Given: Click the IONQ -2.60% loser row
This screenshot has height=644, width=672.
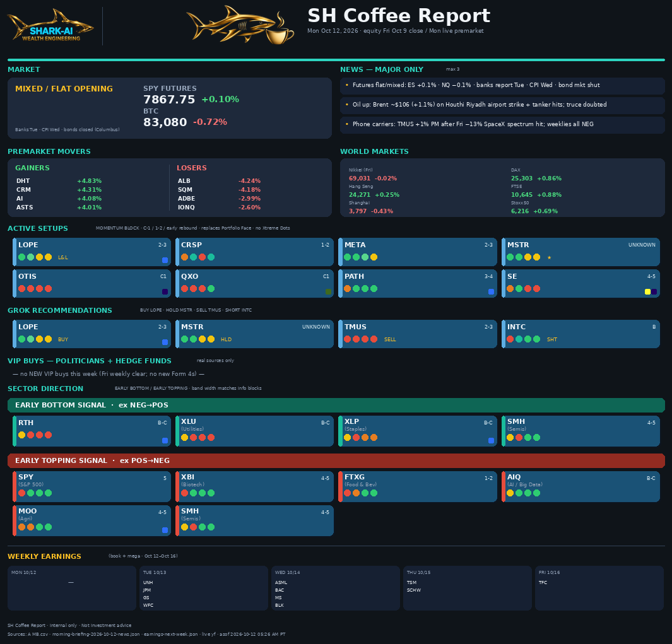Looking at the screenshot, I should tap(219, 208).
